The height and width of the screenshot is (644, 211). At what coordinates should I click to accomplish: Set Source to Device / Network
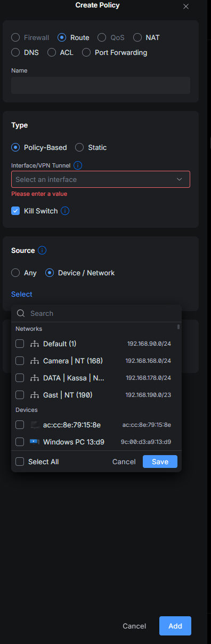point(50,273)
